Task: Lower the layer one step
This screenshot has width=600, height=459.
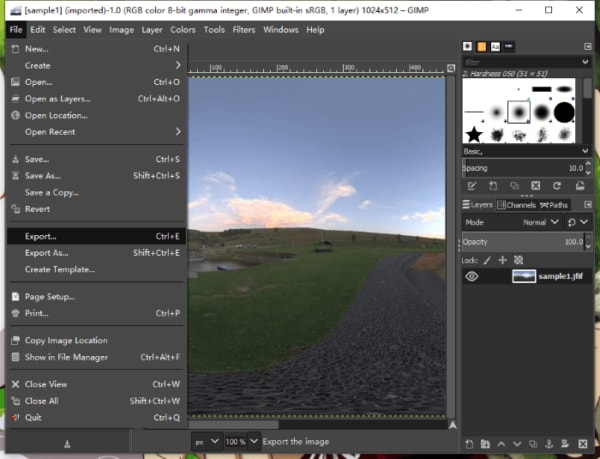Action: (x=517, y=444)
